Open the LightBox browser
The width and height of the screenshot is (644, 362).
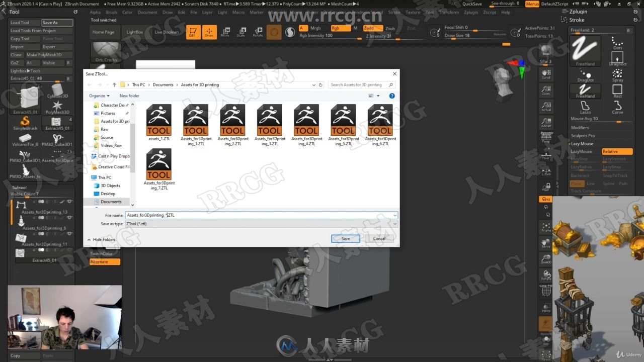point(135,32)
